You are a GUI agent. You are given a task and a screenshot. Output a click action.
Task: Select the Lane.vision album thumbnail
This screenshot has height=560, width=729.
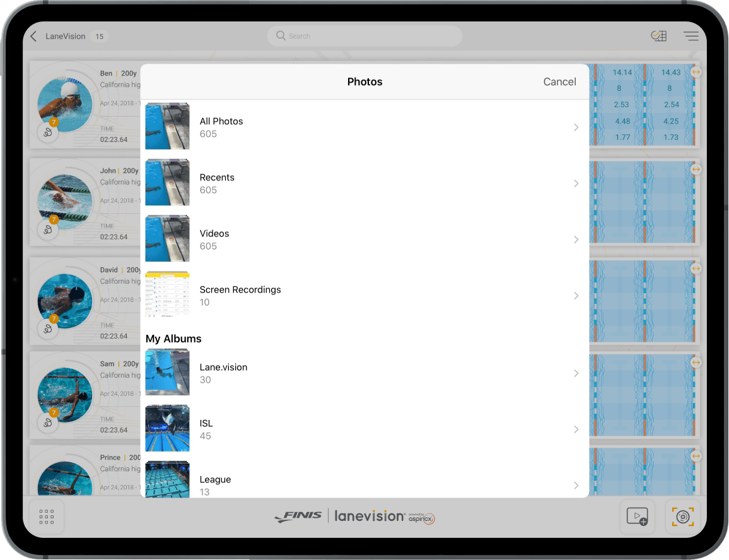pos(167,373)
